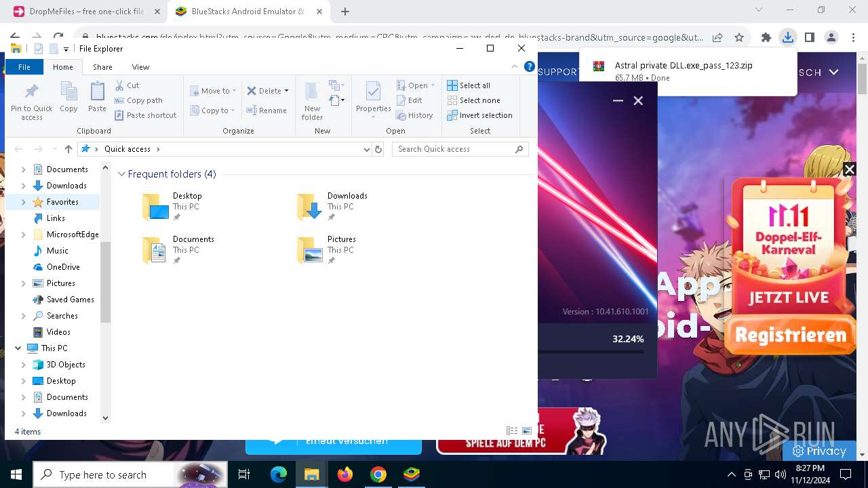Click Invert selection in ribbon

[x=479, y=115]
